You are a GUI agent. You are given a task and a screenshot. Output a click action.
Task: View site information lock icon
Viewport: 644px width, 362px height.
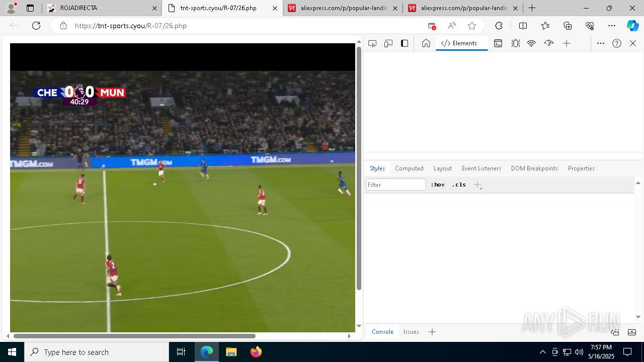coord(63,26)
